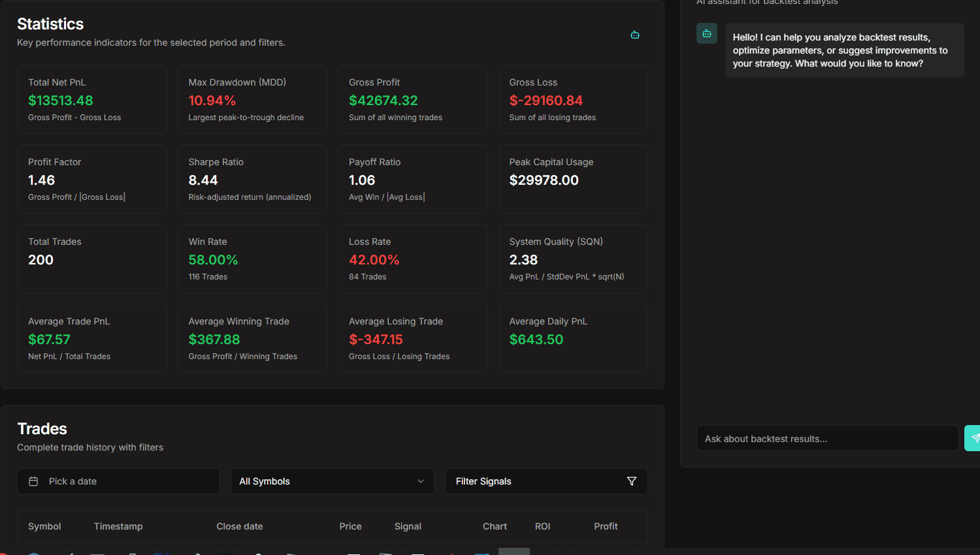
Task: Sort the trades table by Profit
Action: point(606,526)
